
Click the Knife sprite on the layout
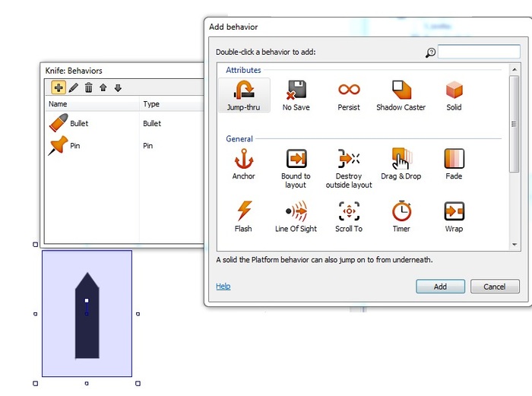tap(87, 315)
